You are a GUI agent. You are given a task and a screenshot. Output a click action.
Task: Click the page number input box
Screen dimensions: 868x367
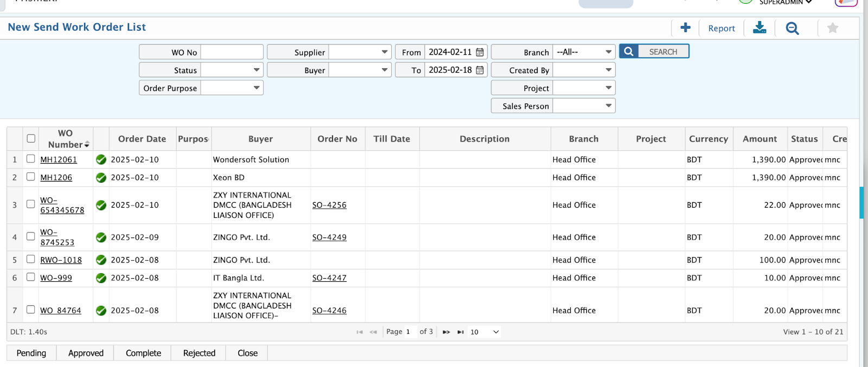410,332
